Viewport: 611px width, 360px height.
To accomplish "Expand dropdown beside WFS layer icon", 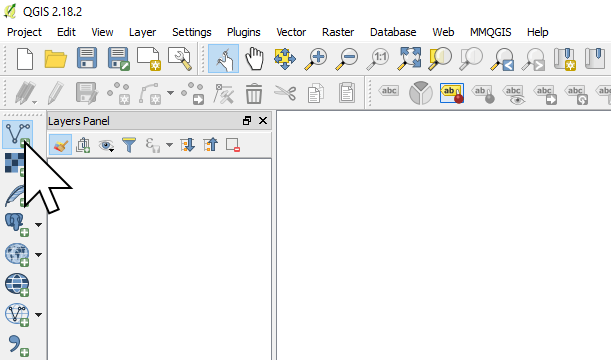I will (x=38, y=315).
